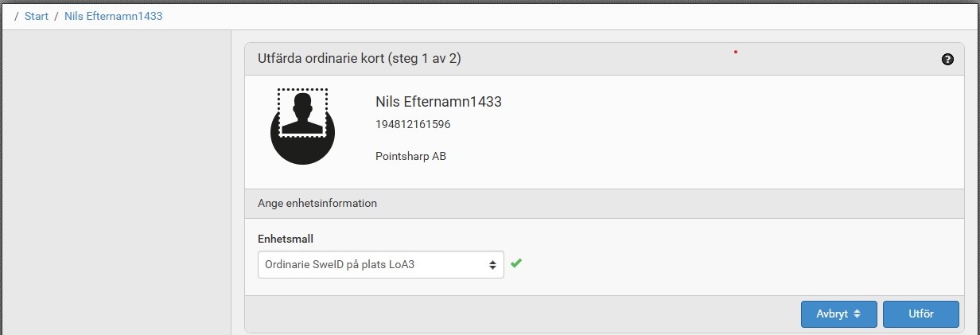Go to Start in the breadcrumb
Image resolution: width=980 pixels, height=335 pixels.
click(37, 16)
